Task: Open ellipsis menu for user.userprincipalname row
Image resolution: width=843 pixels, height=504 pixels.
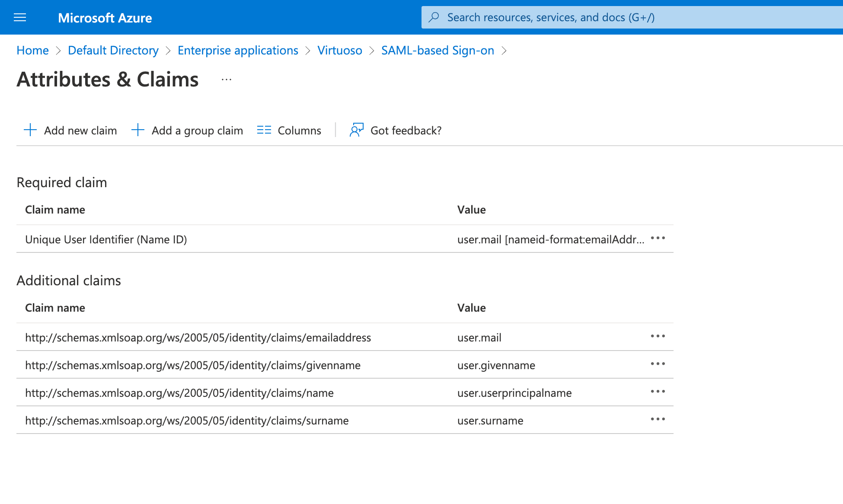Action: pos(658,392)
